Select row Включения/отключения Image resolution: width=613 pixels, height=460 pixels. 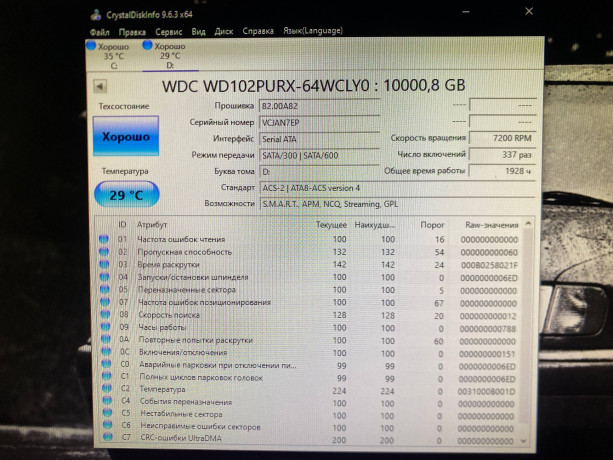click(x=309, y=353)
